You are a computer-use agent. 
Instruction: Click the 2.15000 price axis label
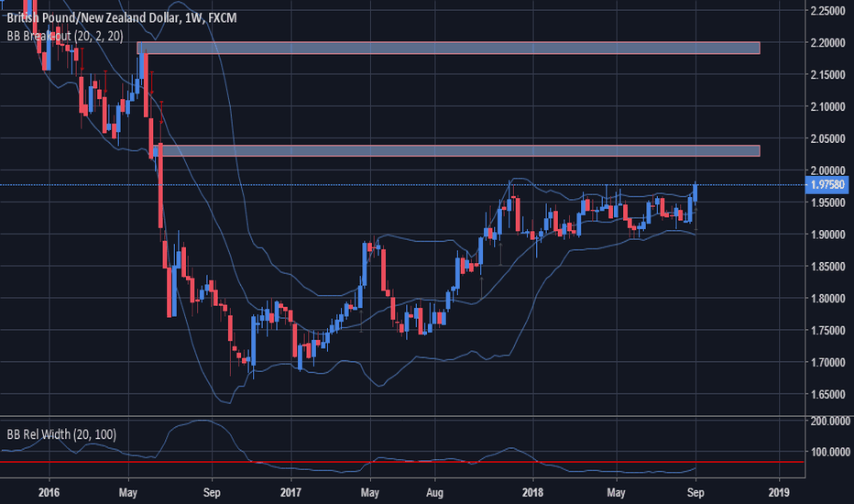click(827, 74)
